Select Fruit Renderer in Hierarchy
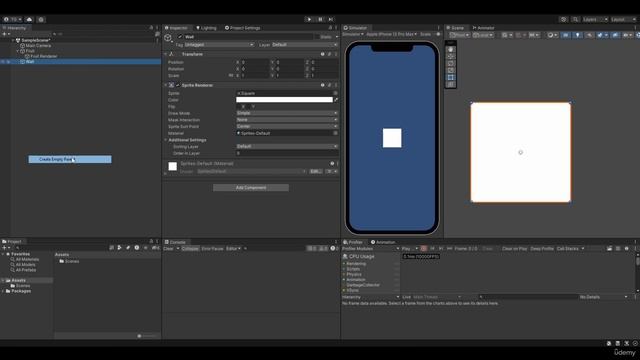640x360 pixels. [44, 56]
